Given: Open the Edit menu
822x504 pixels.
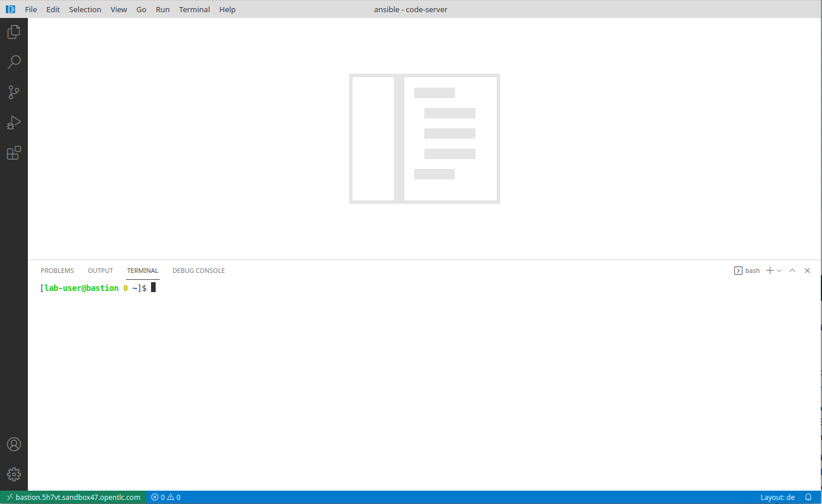Looking at the screenshot, I should (53, 9).
